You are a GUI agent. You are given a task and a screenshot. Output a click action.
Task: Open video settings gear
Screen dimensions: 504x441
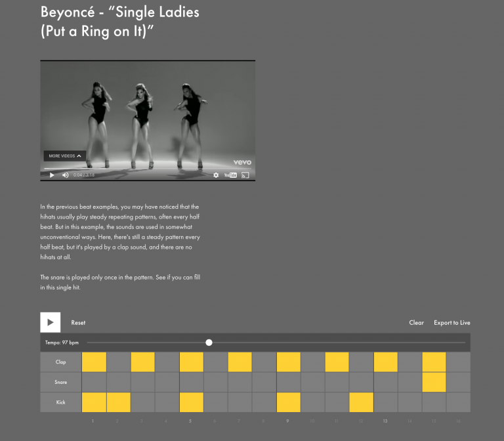coord(216,175)
